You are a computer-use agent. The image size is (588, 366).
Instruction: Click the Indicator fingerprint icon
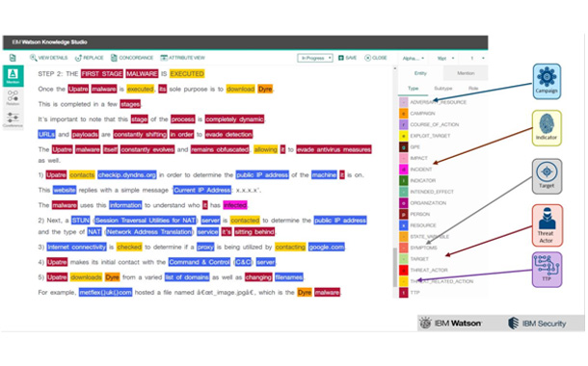click(x=547, y=128)
